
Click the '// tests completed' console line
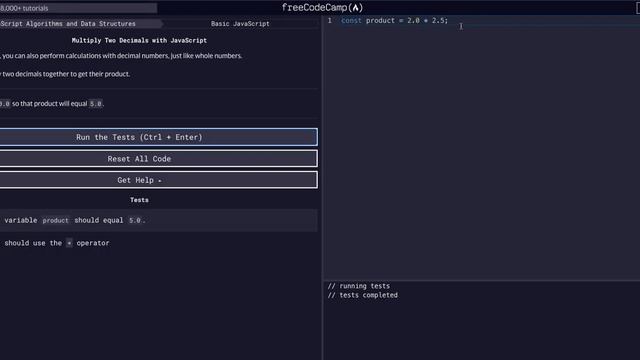[x=362, y=295]
